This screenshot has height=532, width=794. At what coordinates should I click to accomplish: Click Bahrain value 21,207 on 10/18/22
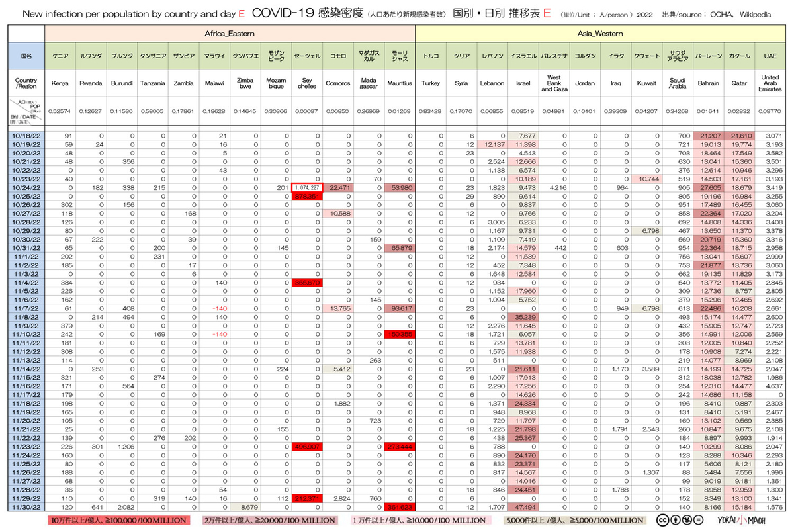click(708, 136)
